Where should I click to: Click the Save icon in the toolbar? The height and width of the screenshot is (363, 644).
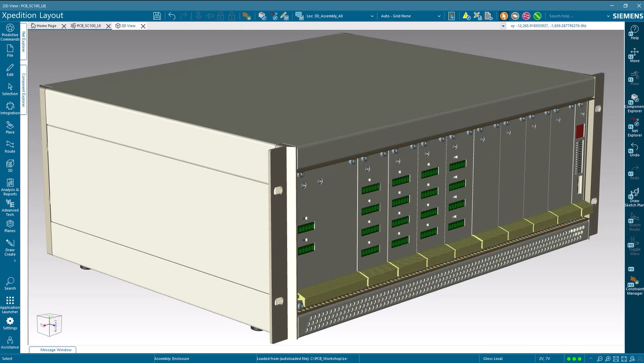[157, 16]
